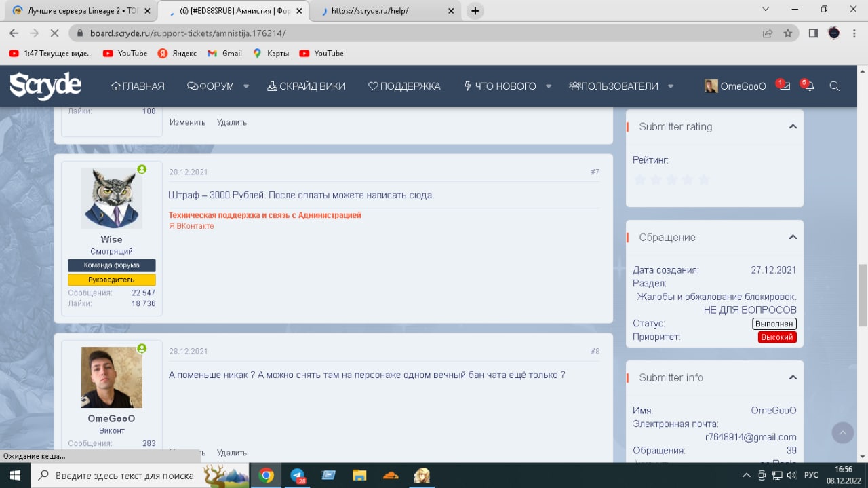Open the private messages envelope icon

785,86
